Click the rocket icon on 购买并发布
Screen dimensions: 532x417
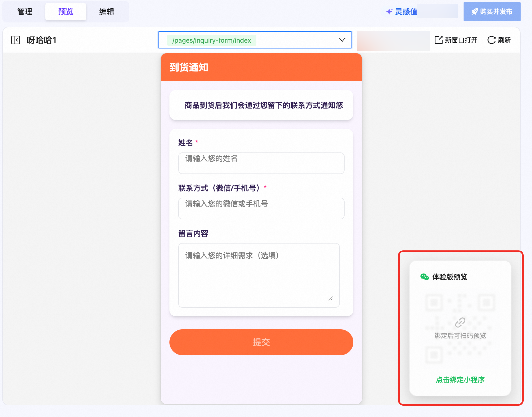[475, 11]
